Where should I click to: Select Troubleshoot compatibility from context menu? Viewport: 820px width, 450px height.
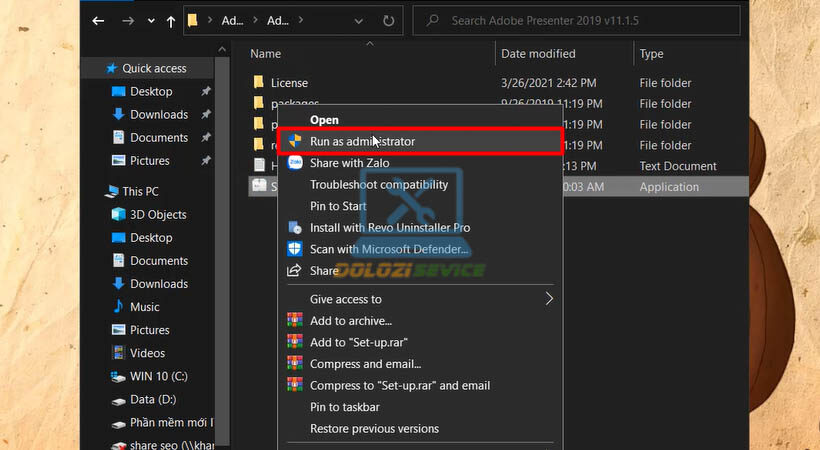(x=379, y=185)
